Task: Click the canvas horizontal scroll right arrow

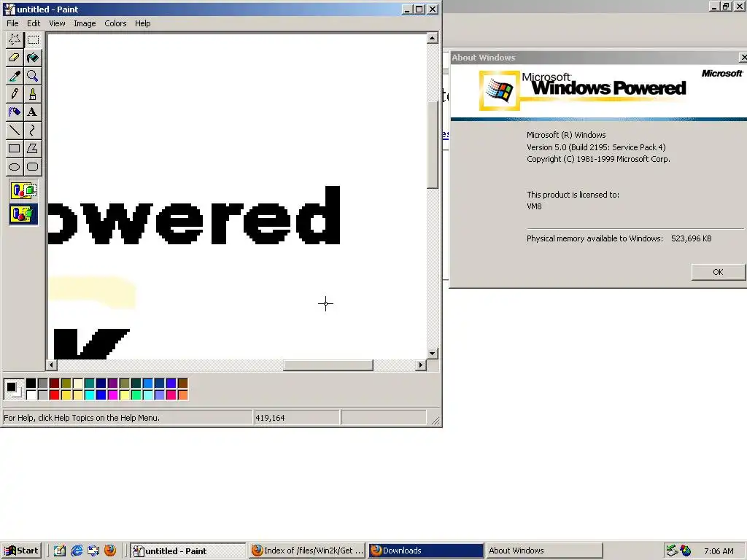Action: (420, 365)
